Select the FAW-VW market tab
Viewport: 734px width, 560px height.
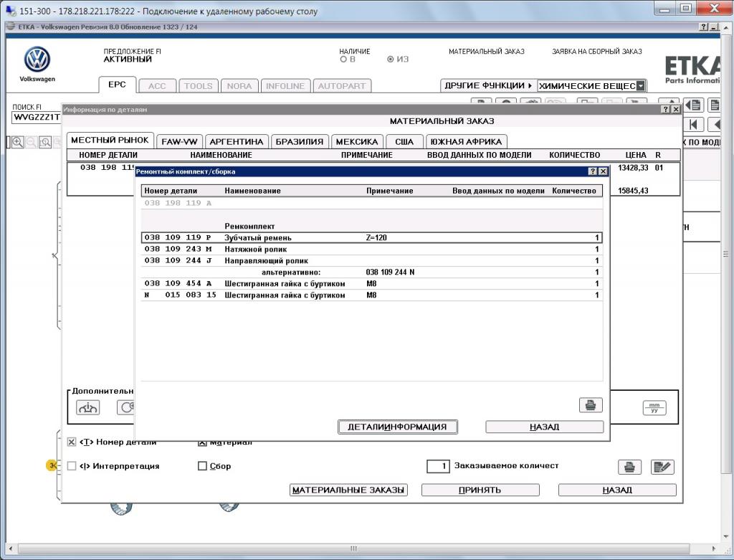[179, 141]
